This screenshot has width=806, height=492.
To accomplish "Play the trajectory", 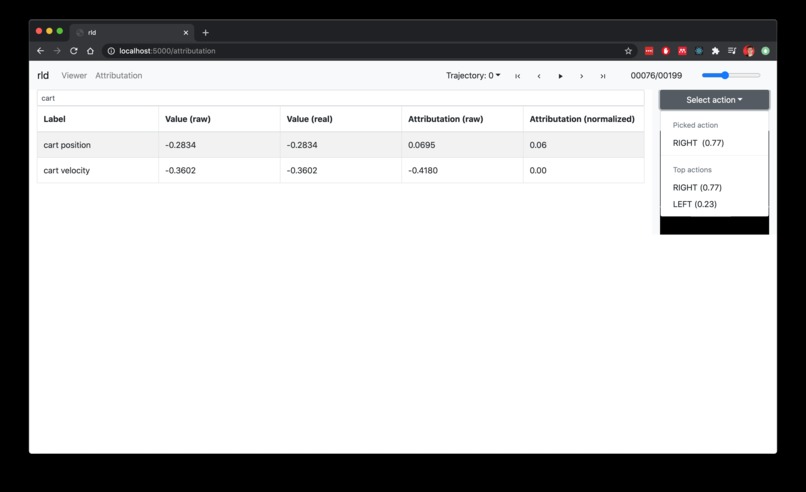I will click(560, 76).
